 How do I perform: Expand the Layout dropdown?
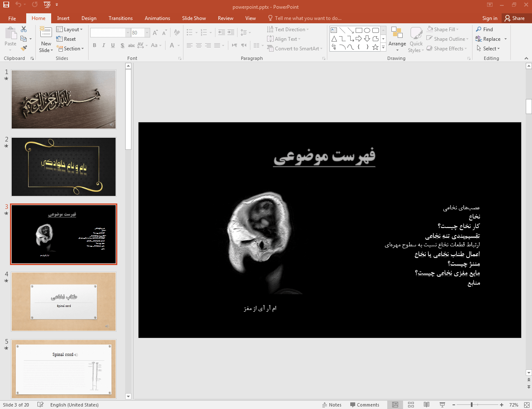pyautogui.click(x=69, y=30)
